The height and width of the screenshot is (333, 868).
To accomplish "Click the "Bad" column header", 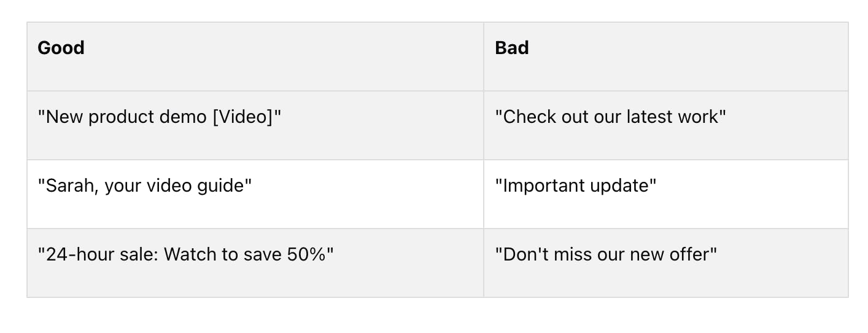I will point(511,48).
